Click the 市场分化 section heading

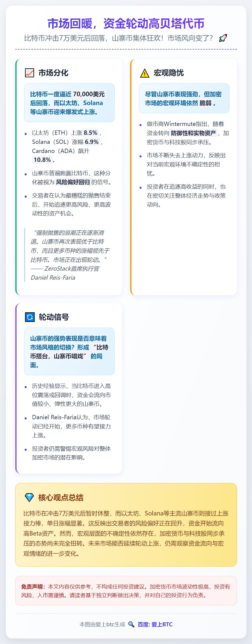tap(53, 73)
